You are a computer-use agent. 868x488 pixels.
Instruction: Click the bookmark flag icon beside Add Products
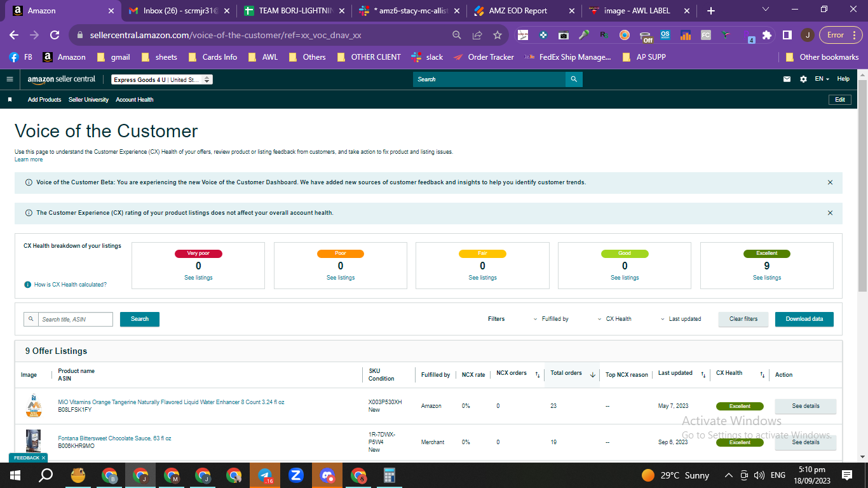pos(10,100)
